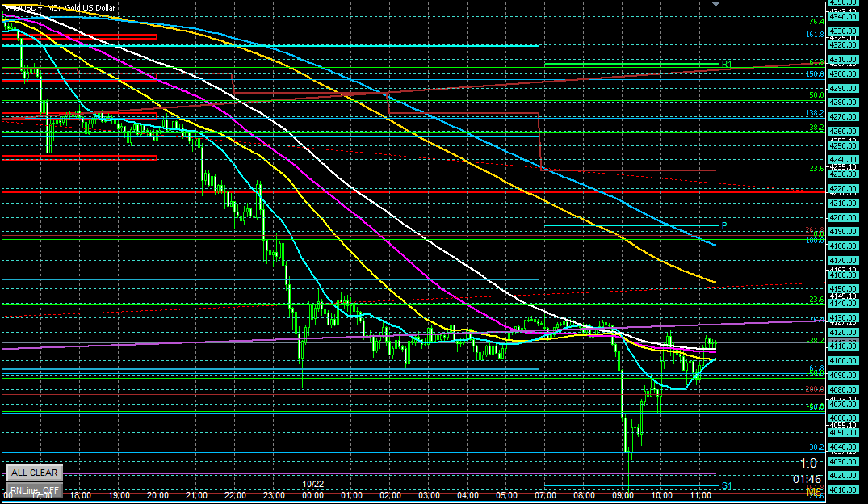Click the 23:00 time axis label
This screenshot has width=868, height=504.
(x=274, y=494)
